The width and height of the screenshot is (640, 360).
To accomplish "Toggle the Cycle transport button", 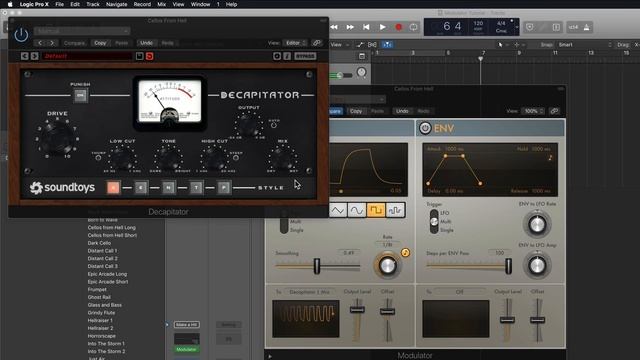I will pos(413,27).
